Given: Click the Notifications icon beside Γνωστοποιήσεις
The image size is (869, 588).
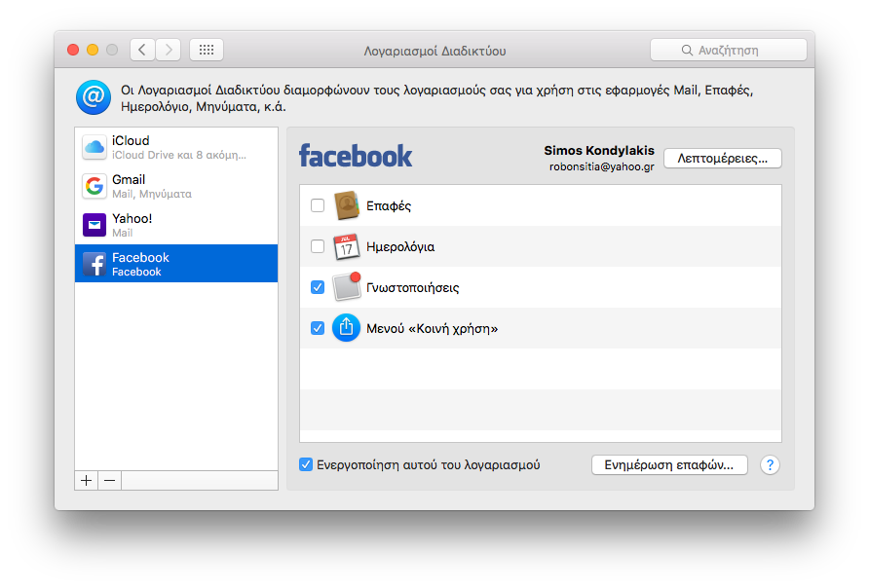Looking at the screenshot, I should 347,287.
